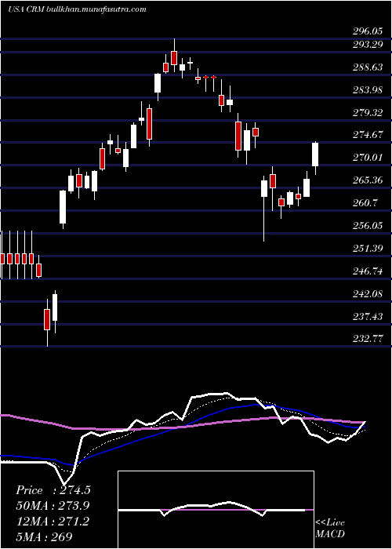Click the 242.08 price level label
This screenshot has height=549, width=392.
tap(368, 294)
